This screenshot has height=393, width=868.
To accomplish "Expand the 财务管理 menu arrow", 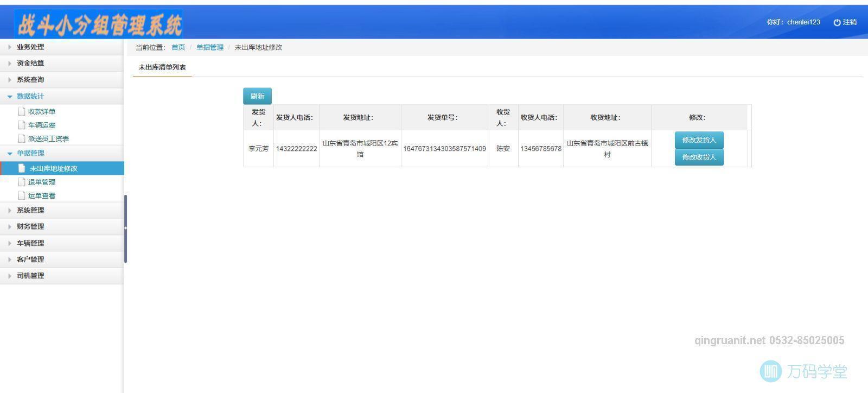I will coord(9,226).
